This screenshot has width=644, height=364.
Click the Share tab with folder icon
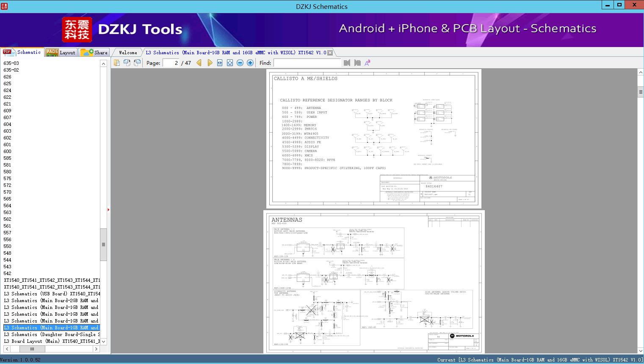(x=94, y=52)
